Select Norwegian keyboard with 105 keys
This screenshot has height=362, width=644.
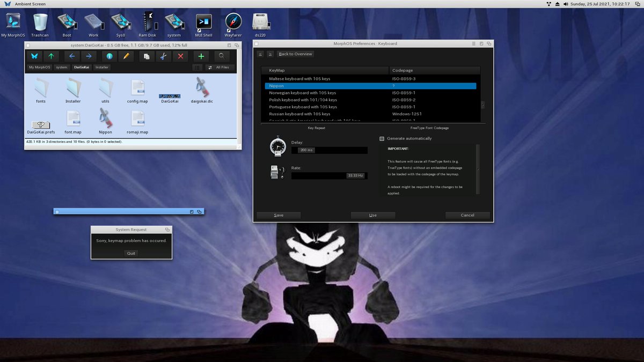pos(370,93)
